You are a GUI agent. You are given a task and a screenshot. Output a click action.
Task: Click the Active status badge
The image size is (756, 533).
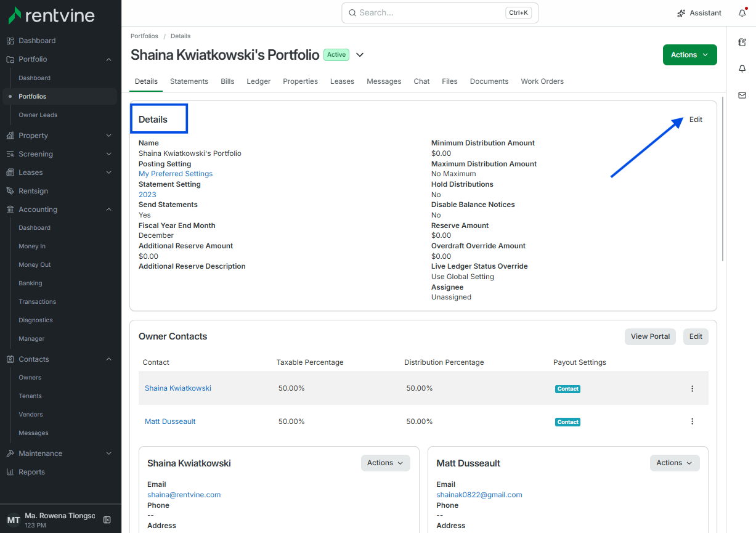pyautogui.click(x=336, y=55)
